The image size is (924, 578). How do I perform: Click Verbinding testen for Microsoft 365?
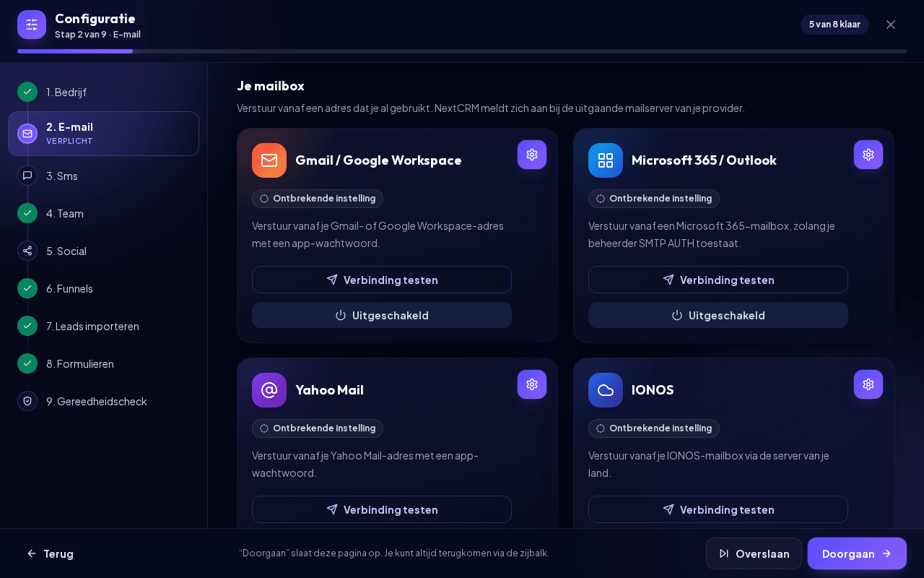(718, 280)
